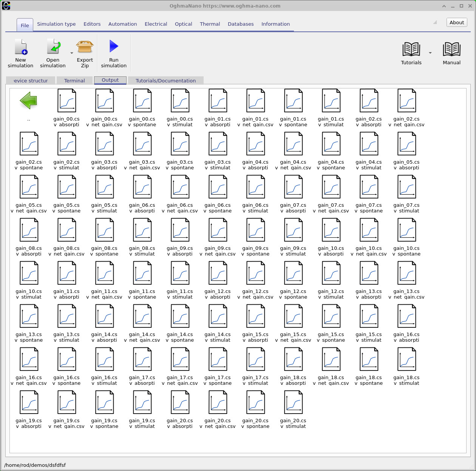Select gain_15.csv spontaneous file icon

click(331, 316)
